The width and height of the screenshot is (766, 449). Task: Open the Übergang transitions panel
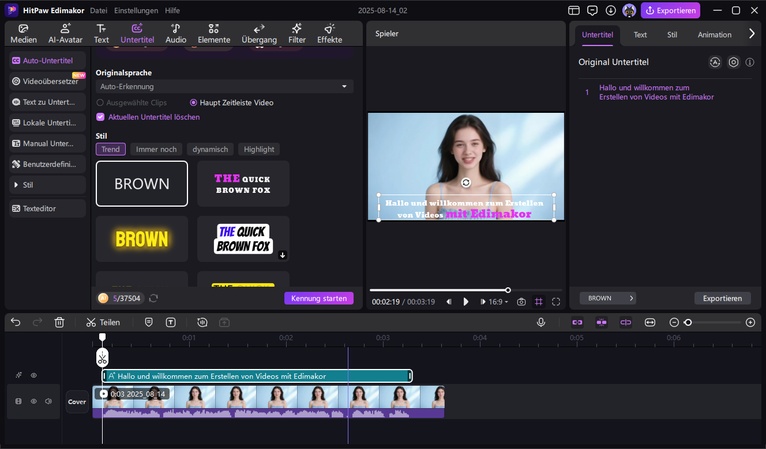tap(259, 34)
